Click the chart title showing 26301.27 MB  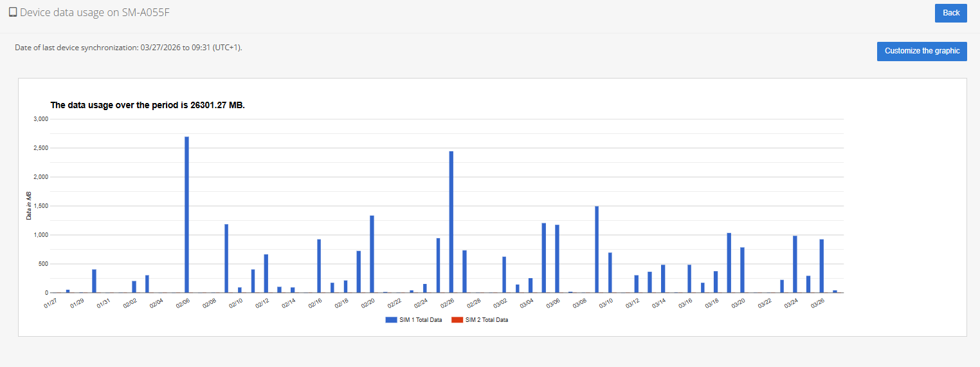point(147,105)
